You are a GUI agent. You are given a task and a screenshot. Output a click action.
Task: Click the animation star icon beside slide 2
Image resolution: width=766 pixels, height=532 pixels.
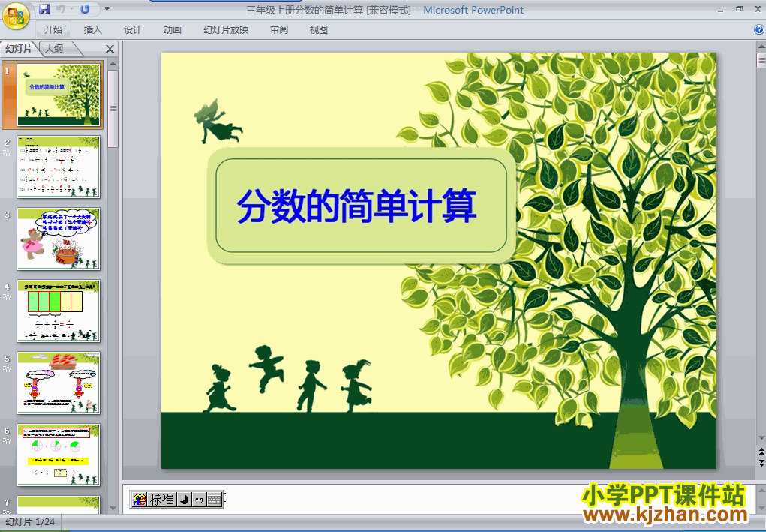[7, 153]
